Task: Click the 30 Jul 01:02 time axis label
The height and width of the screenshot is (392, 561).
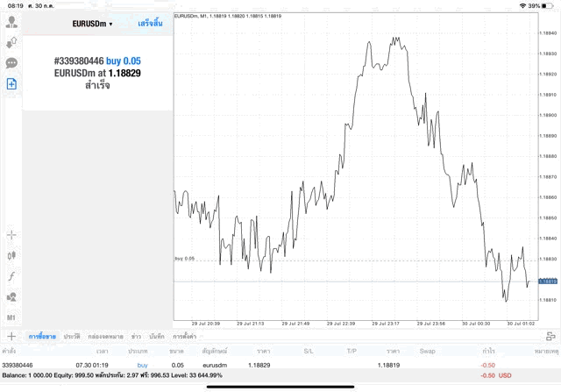Action: click(521, 324)
